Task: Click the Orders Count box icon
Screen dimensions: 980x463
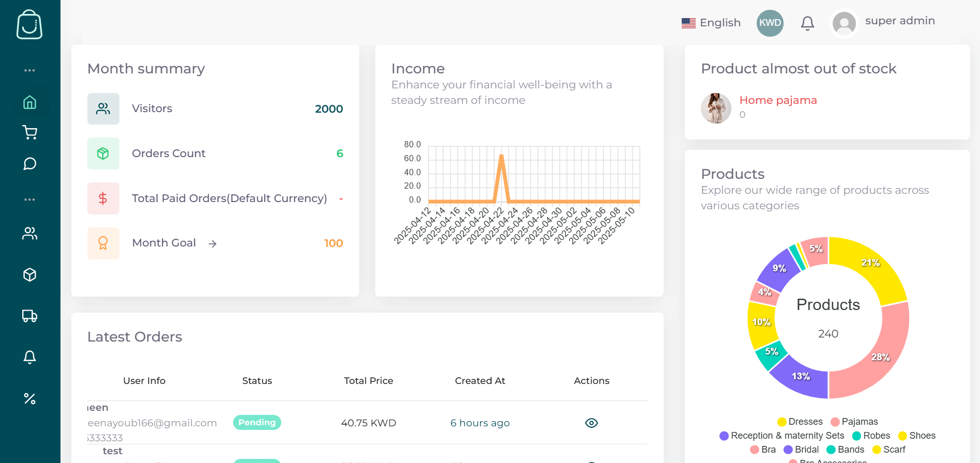Action: point(103,153)
